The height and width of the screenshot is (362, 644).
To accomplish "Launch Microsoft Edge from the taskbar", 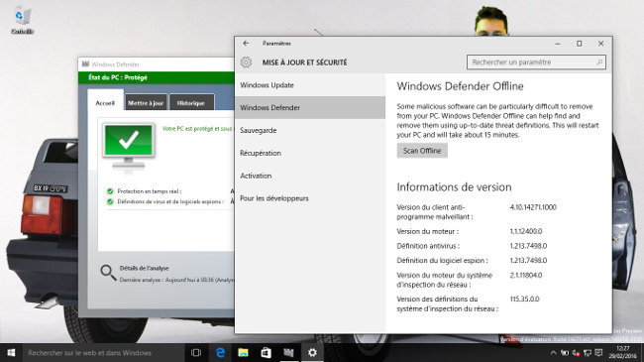I will pos(221,352).
